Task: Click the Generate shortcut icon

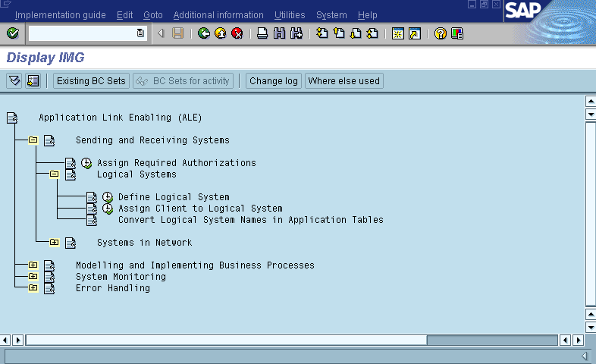Action: click(x=415, y=33)
